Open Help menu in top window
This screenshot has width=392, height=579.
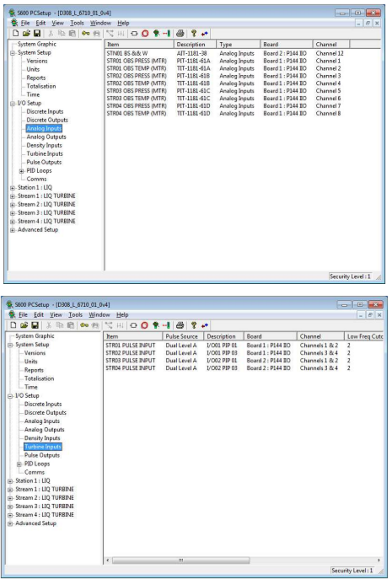click(x=123, y=23)
